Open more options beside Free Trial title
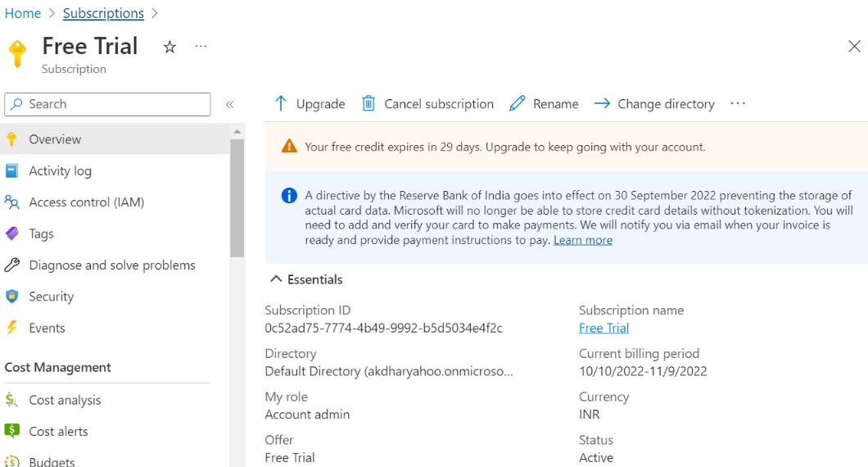This screenshot has height=467, width=868. point(201,47)
